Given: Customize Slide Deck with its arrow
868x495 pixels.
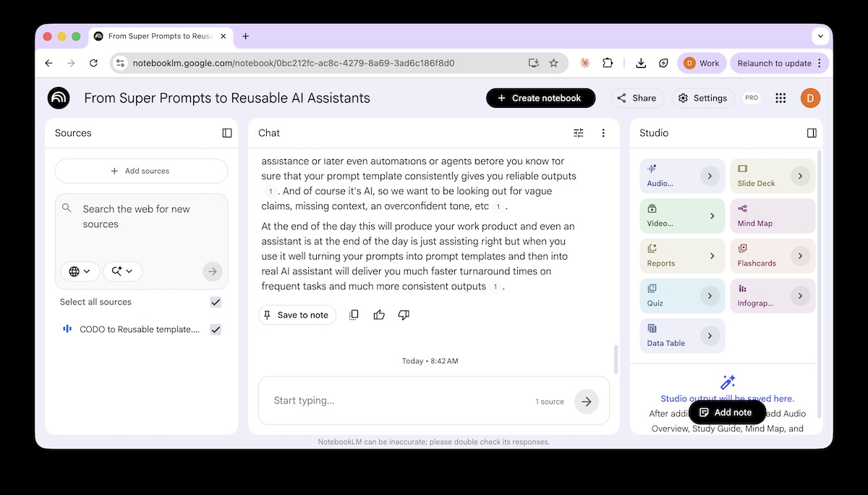Looking at the screenshot, I should point(800,176).
